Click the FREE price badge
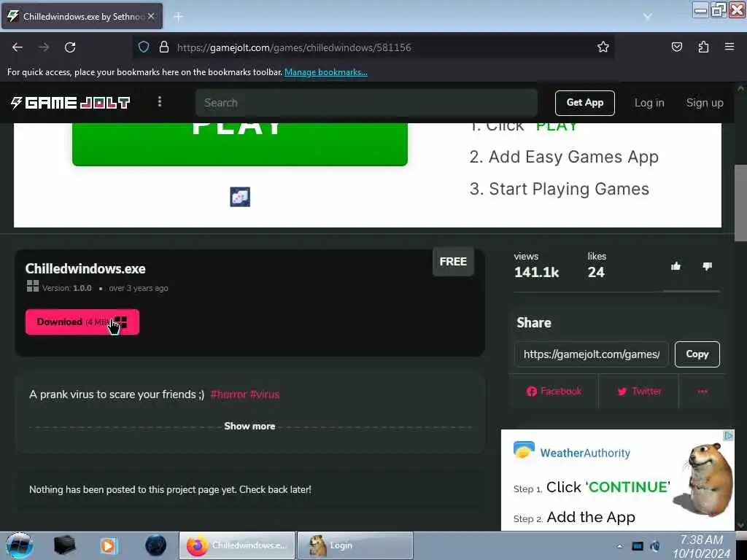Screen dimensions: 747x560 453,262
